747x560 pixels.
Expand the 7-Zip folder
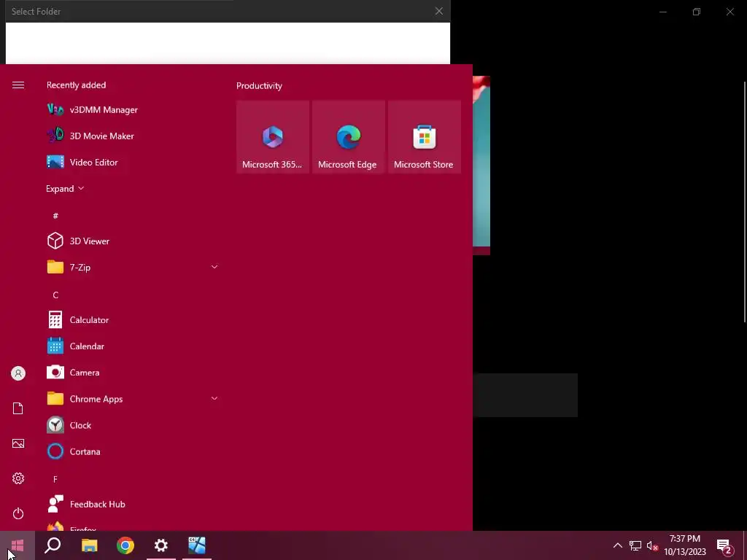[133, 267]
